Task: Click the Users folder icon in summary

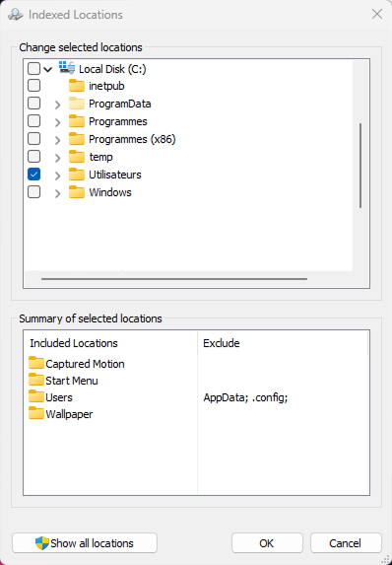Action: pyautogui.click(x=36, y=396)
